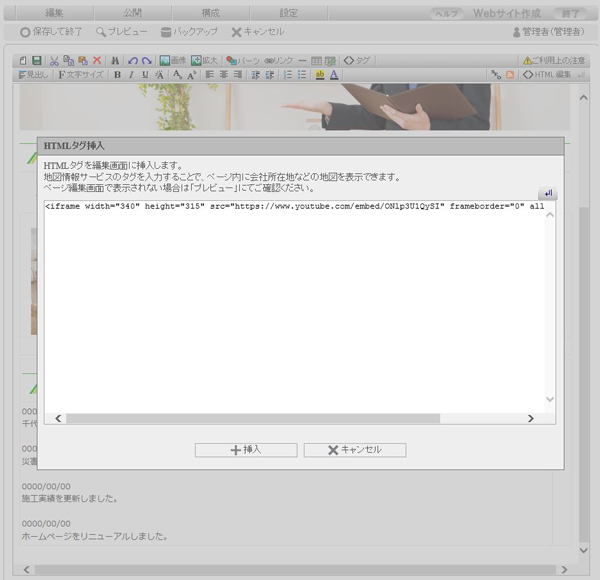Click the new page icon in toolbar
The width and height of the screenshot is (600, 580).
pyautogui.click(x=23, y=60)
